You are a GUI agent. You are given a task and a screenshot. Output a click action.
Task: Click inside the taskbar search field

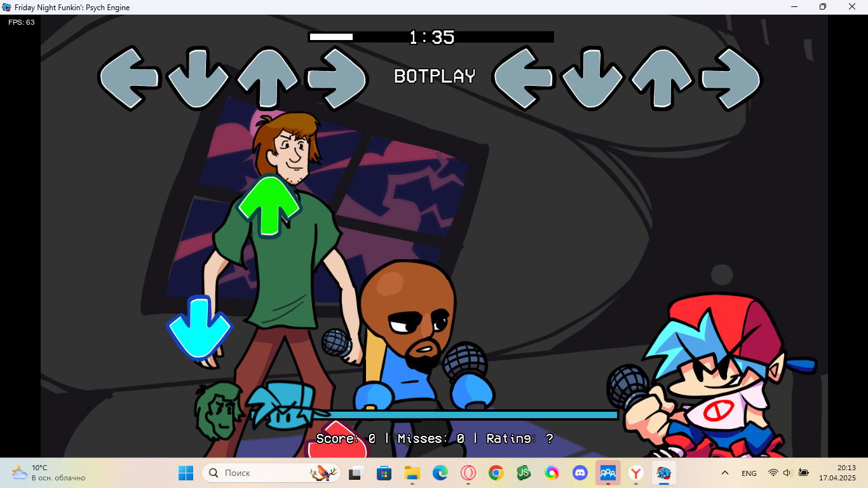tap(267, 473)
